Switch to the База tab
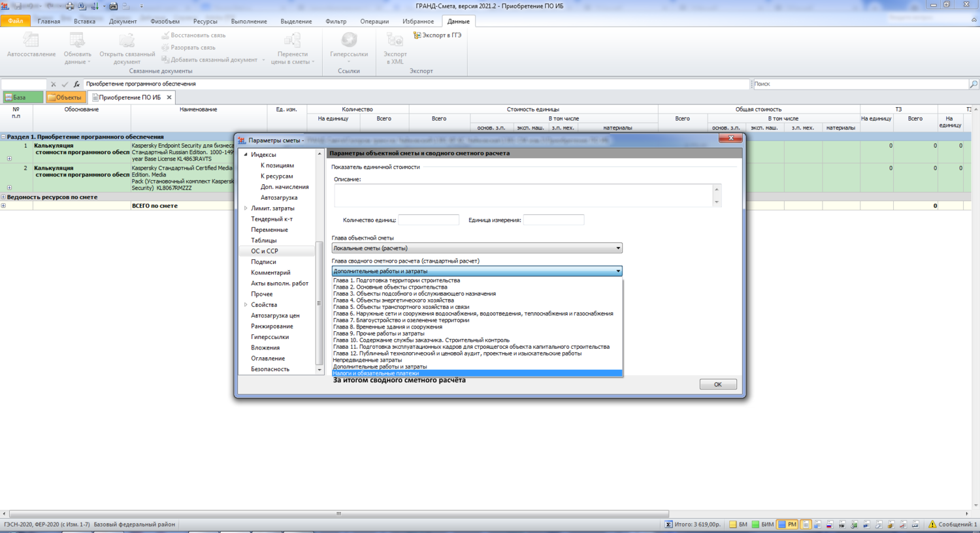The width and height of the screenshot is (980, 533). 23,97
